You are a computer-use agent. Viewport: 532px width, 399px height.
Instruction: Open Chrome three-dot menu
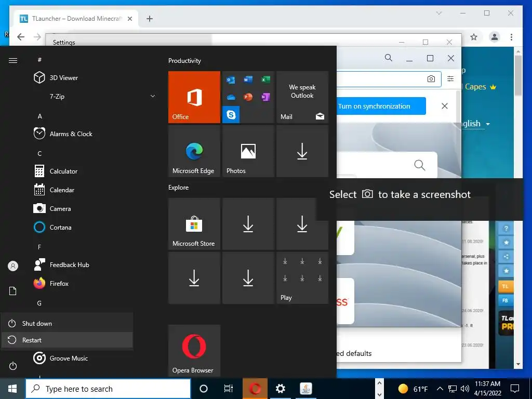(511, 37)
